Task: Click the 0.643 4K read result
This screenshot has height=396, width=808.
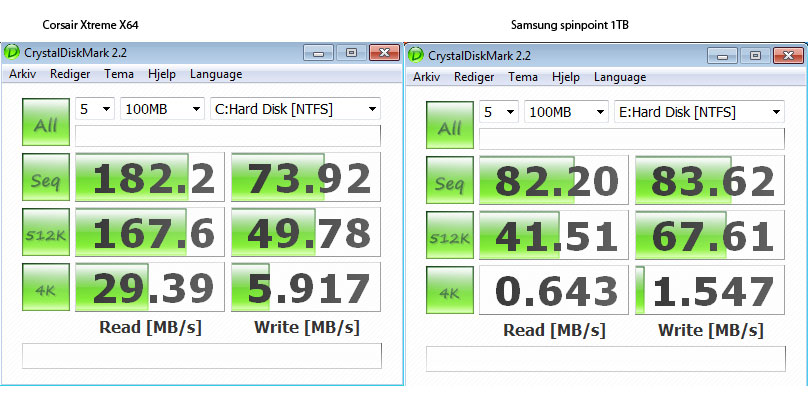Action: (x=554, y=290)
